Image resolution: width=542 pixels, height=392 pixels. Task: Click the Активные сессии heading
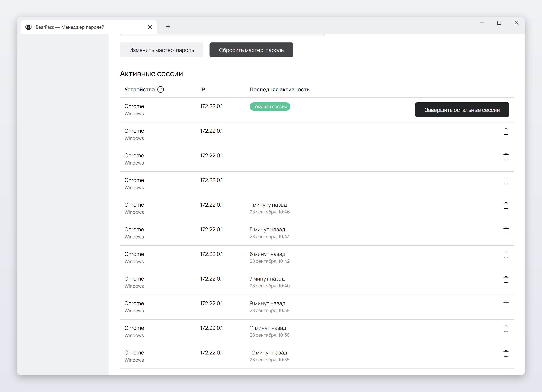point(151,74)
